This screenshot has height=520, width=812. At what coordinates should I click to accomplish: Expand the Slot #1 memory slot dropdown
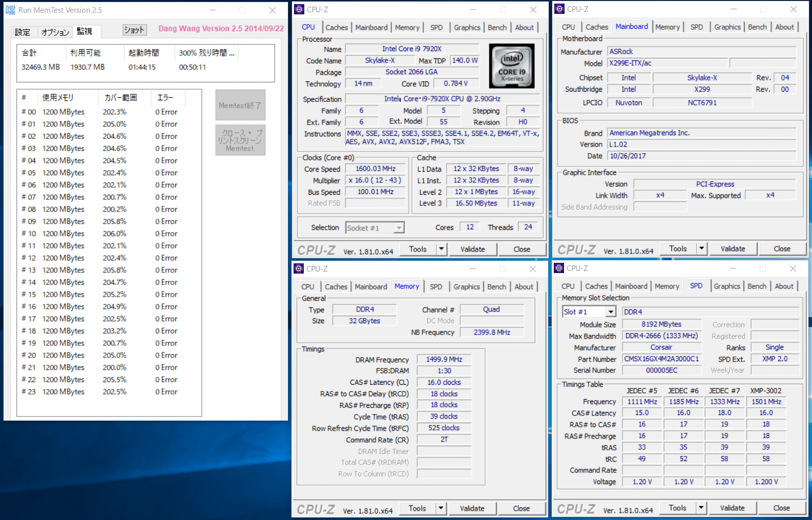(x=610, y=312)
